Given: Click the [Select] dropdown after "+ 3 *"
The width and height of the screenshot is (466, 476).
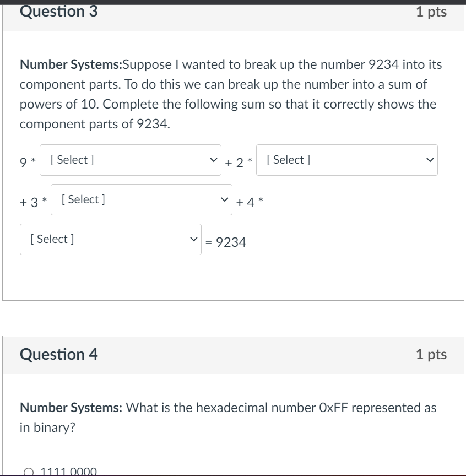Looking at the screenshot, I should coord(140,199).
